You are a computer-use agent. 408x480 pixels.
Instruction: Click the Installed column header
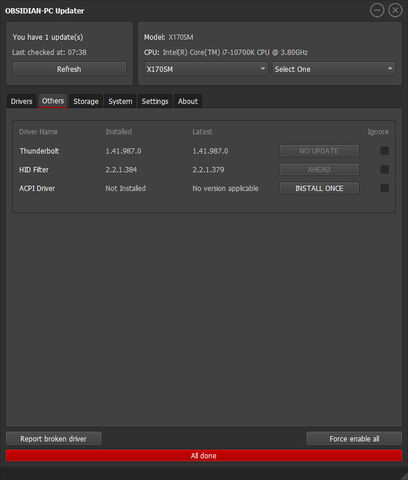tap(119, 132)
